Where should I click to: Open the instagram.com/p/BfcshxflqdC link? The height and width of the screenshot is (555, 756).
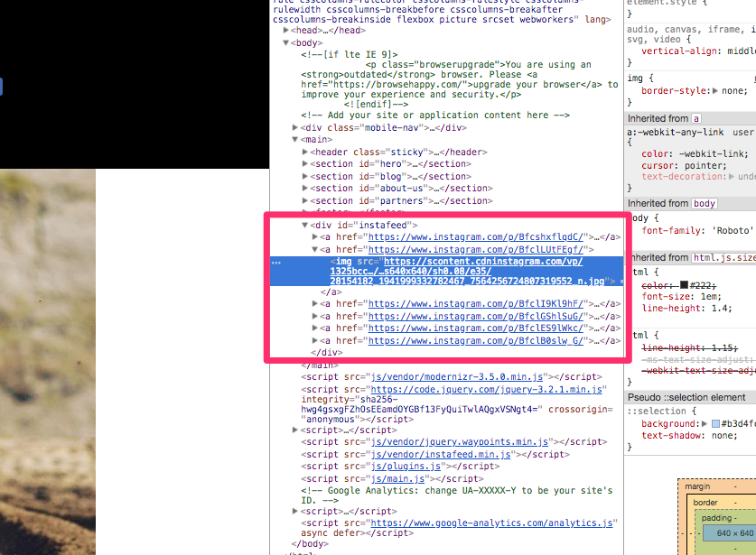tap(476, 237)
